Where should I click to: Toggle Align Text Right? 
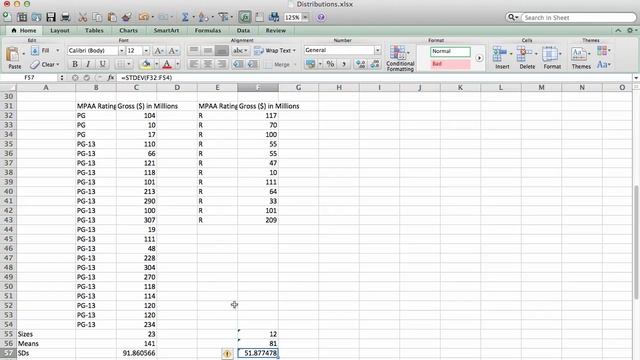coord(222,64)
